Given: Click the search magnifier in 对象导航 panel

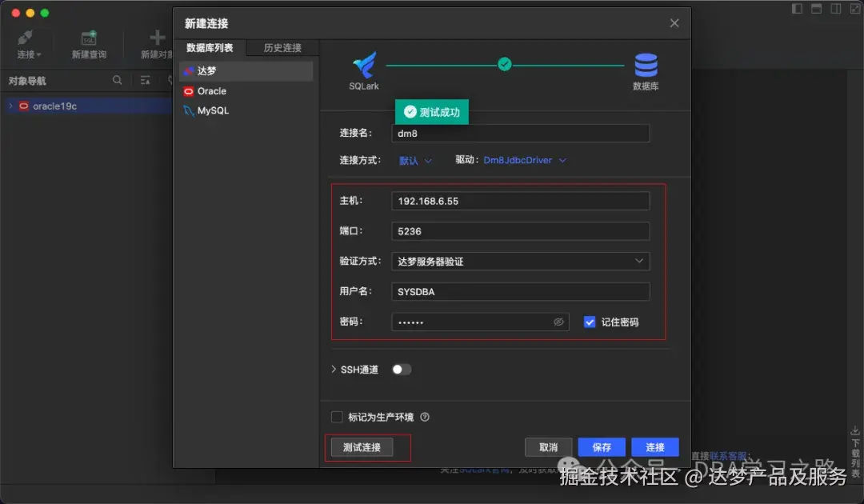Looking at the screenshot, I should pyautogui.click(x=117, y=80).
